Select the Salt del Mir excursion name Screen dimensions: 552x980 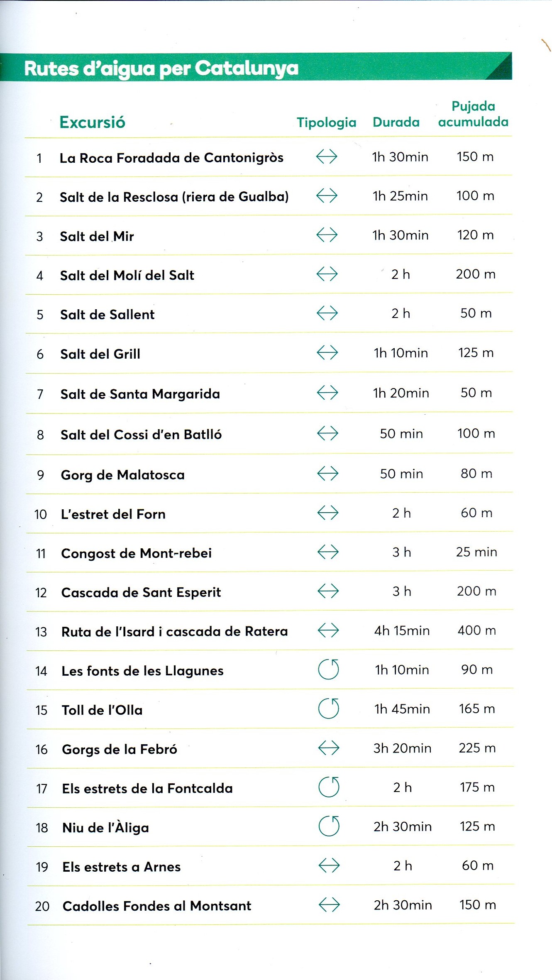(97, 236)
